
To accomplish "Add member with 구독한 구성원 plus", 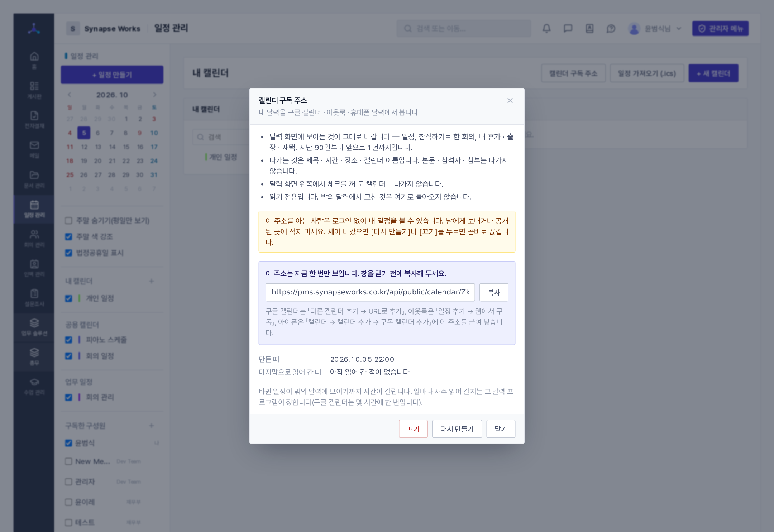I will pyautogui.click(x=152, y=426).
